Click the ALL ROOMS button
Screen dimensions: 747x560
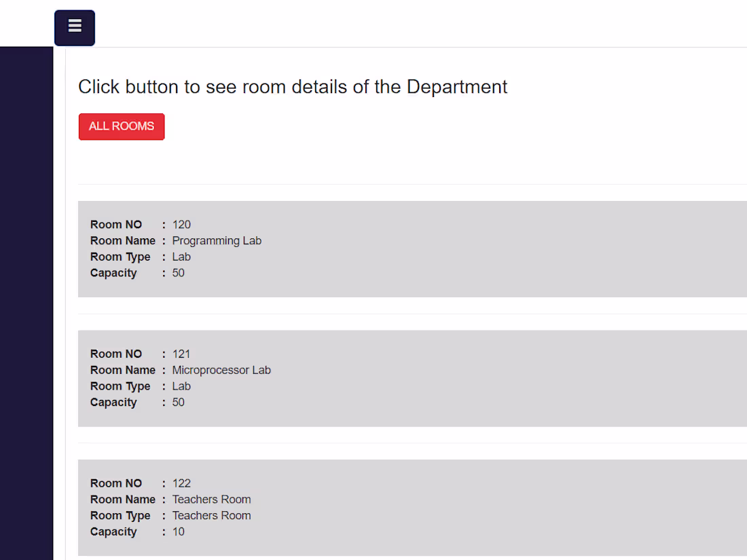point(122,126)
